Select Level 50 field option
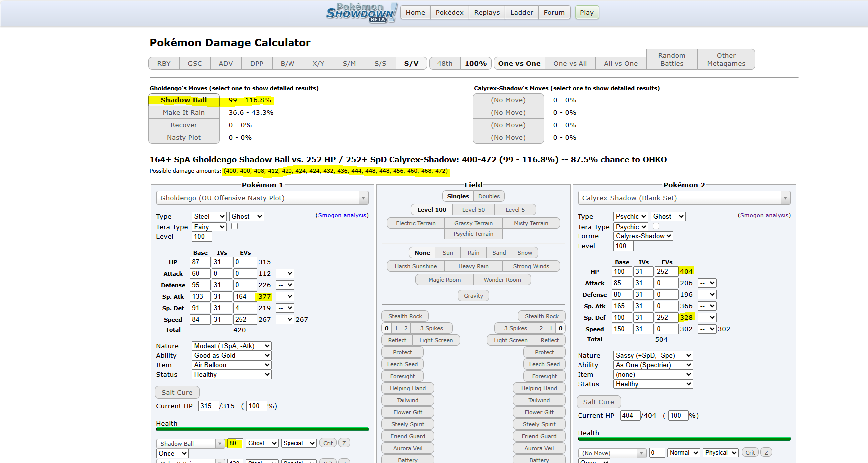This screenshot has width=868, height=463. pos(473,210)
